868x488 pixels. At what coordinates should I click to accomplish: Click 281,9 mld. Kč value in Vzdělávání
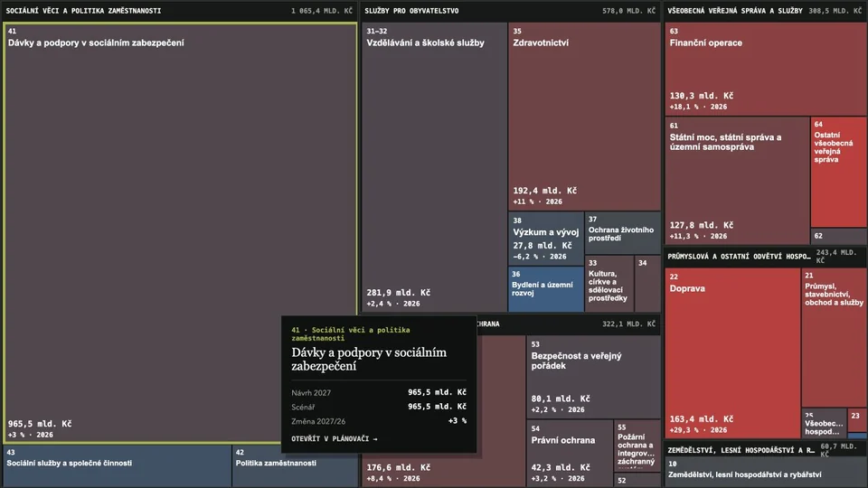click(x=398, y=292)
